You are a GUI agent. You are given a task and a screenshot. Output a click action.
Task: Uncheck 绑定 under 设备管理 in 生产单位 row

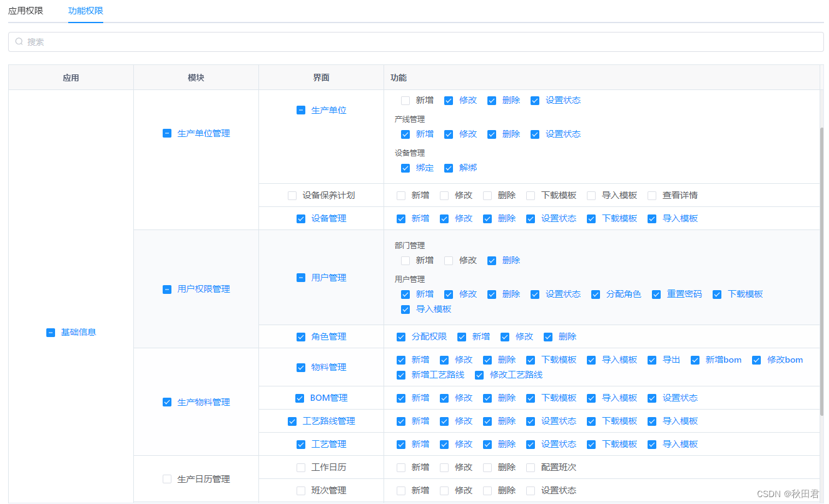point(405,168)
